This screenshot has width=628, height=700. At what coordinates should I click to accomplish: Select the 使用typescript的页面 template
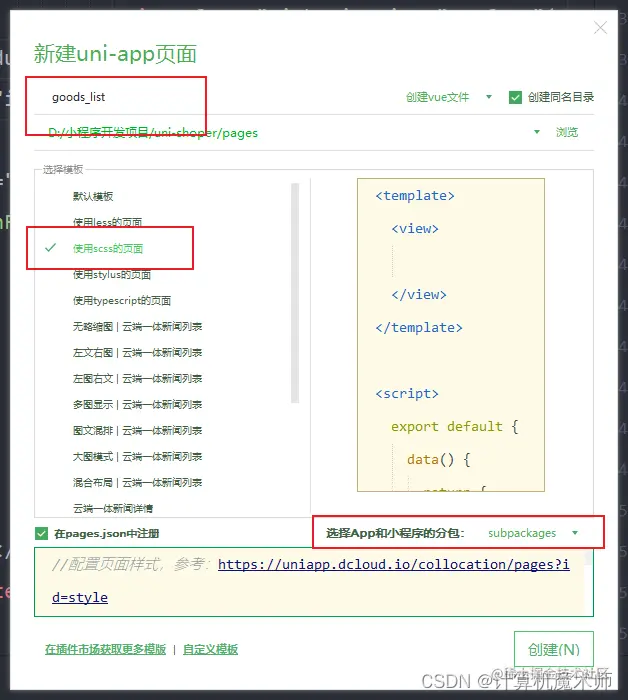point(122,300)
